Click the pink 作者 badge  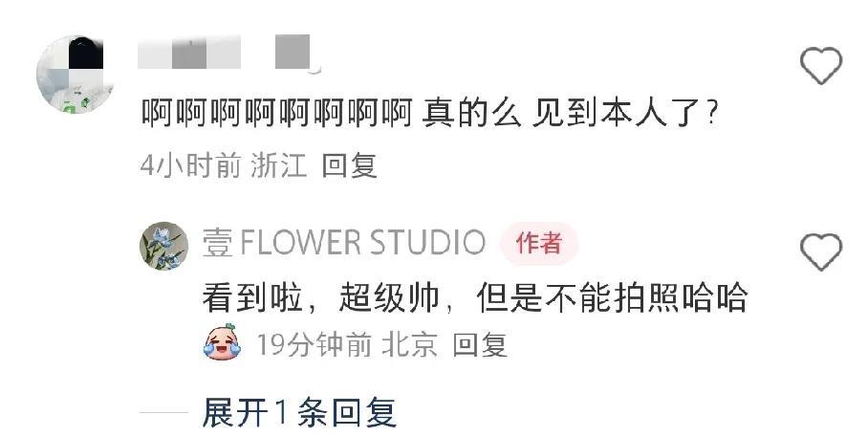(x=539, y=243)
